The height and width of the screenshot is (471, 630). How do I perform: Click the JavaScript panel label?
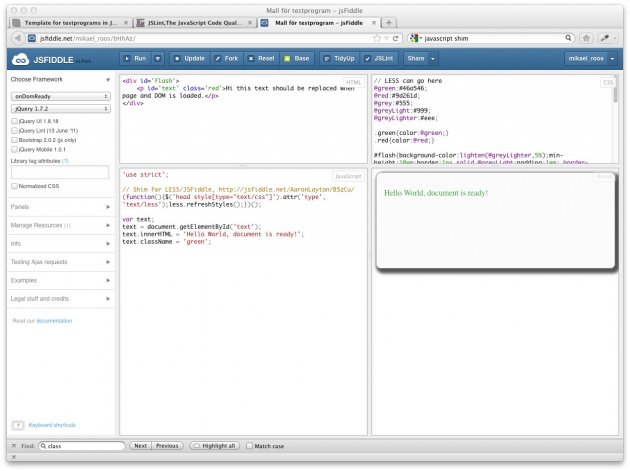click(348, 176)
